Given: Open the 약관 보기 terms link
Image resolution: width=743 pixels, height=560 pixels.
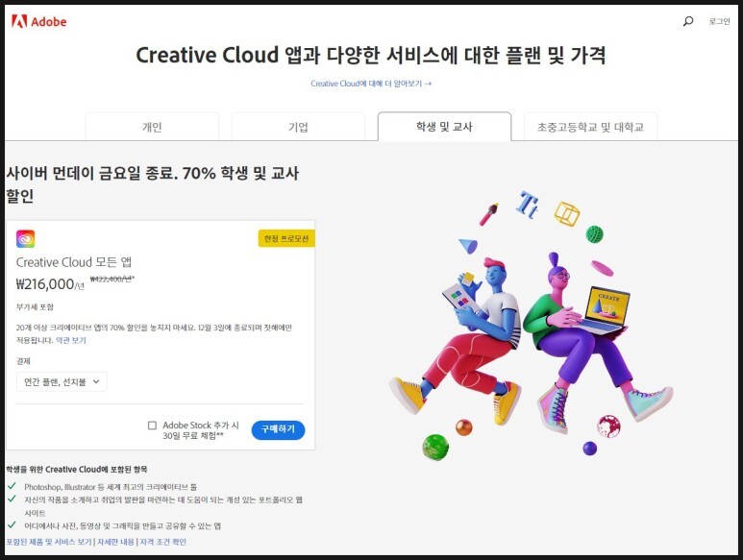Looking at the screenshot, I should pyautogui.click(x=71, y=340).
